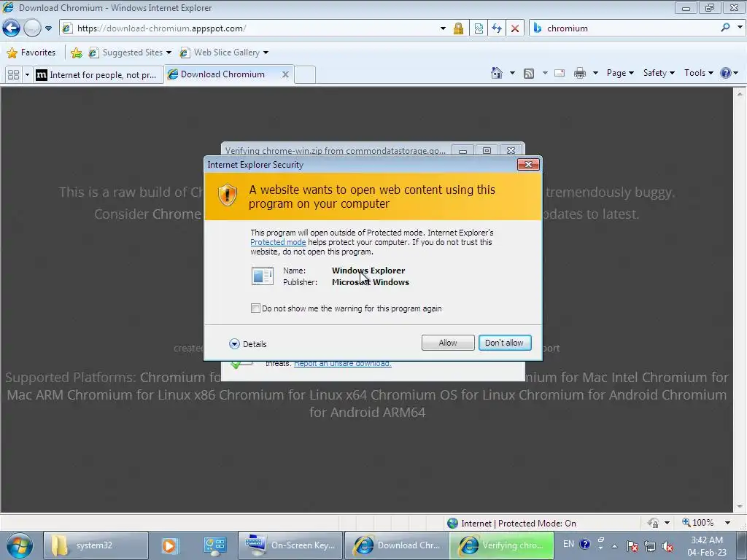Click the Back navigation arrow
The width and height of the screenshot is (747, 560).
[x=12, y=28]
